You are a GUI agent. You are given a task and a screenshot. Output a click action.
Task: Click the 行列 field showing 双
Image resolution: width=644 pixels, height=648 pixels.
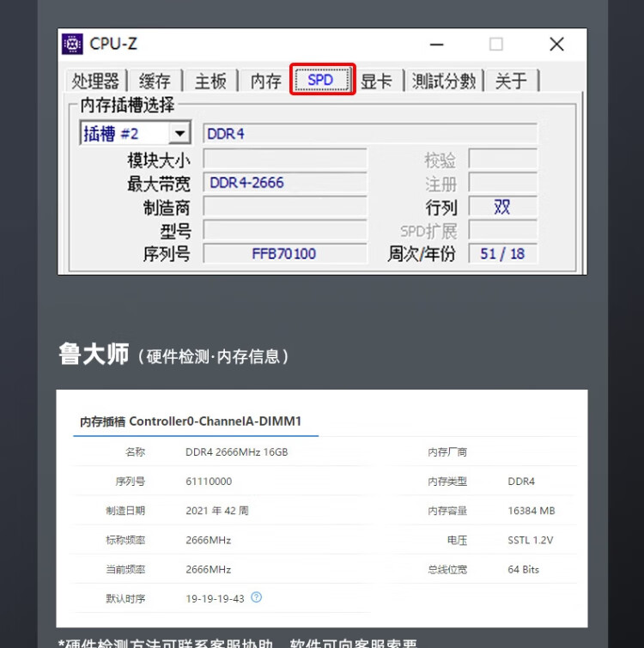click(502, 207)
